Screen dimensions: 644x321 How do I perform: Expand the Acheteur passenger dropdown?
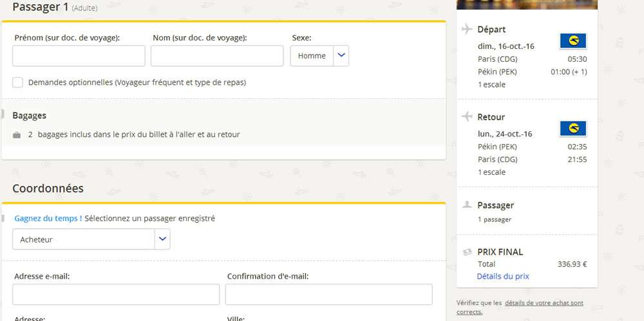click(x=91, y=239)
